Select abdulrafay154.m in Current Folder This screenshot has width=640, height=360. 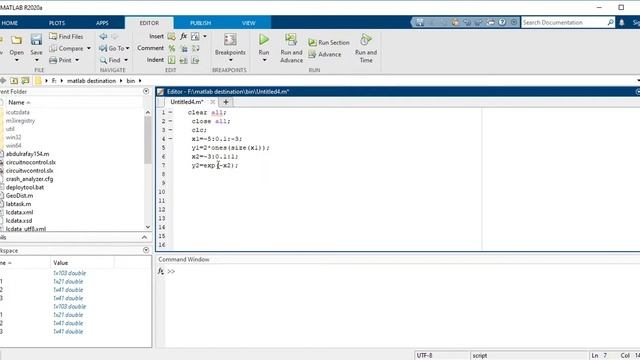27,154
